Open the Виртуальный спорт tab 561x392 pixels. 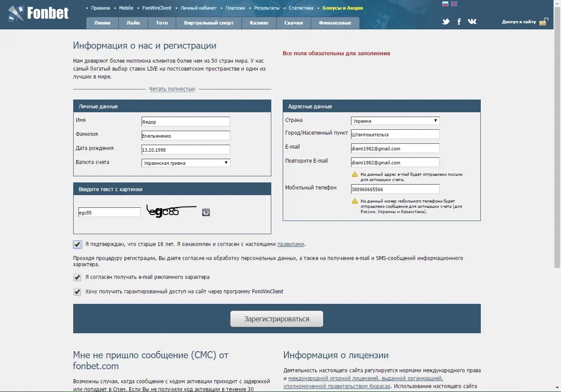pyautogui.click(x=209, y=23)
